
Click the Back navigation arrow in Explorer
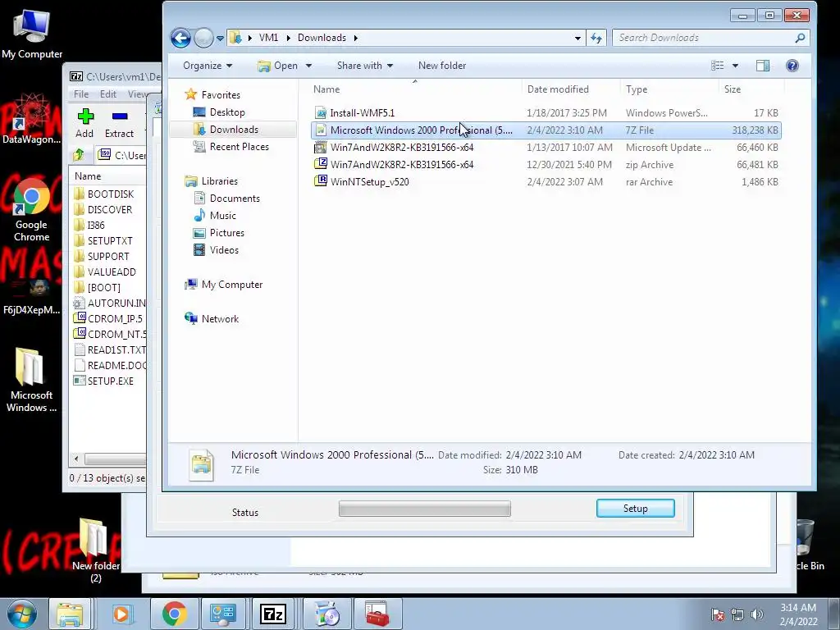[180, 38]
